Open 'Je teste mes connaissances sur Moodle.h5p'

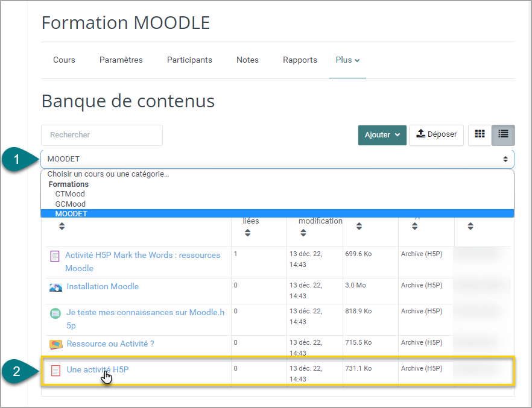[x=145, y=319]
